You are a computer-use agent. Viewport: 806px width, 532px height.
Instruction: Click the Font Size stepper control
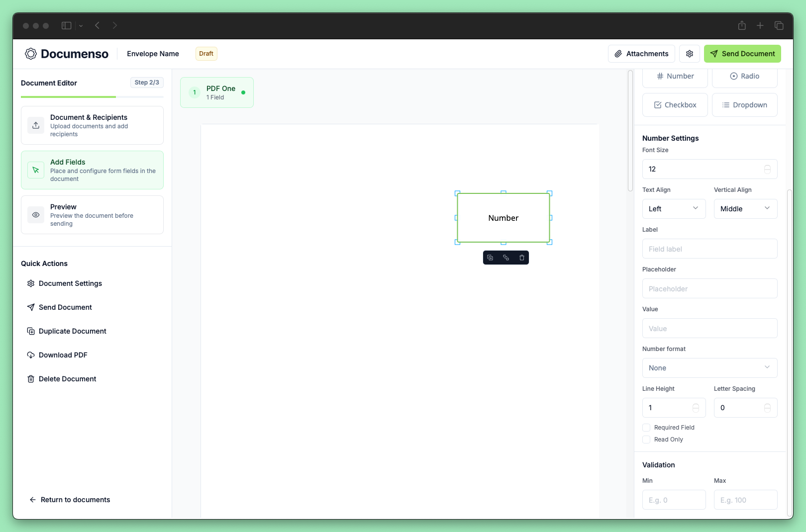(x=767, y=169)
